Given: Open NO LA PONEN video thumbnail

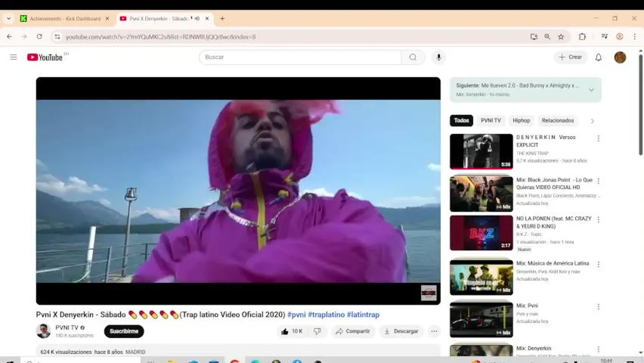Looking at the screenshot, I should (x=481, y=233).
